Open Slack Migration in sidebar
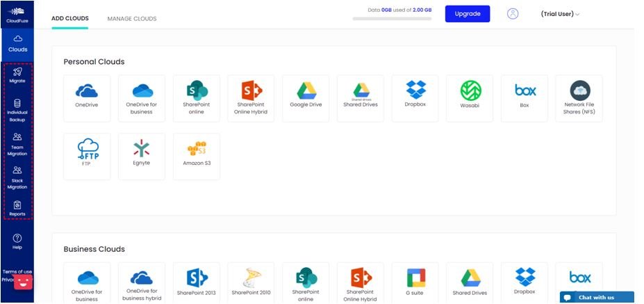The height and width of the screenshot is (304, 644). point(17,177)
